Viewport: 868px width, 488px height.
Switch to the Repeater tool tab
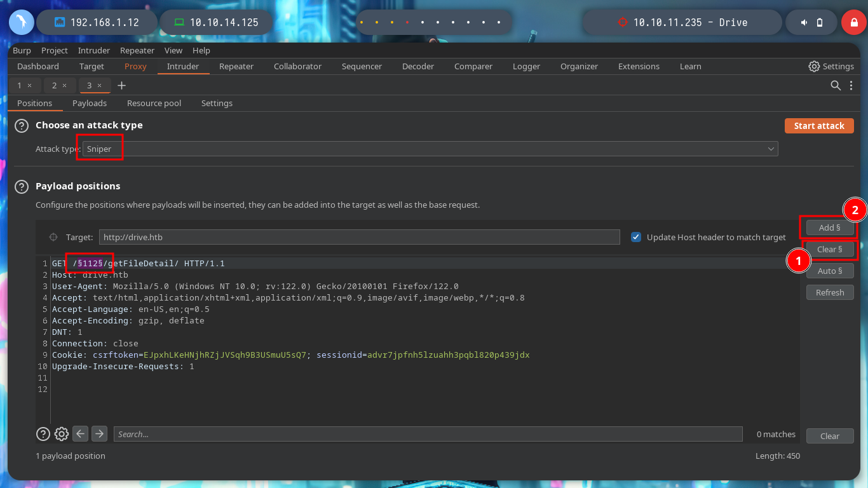[x=236, y=66]
